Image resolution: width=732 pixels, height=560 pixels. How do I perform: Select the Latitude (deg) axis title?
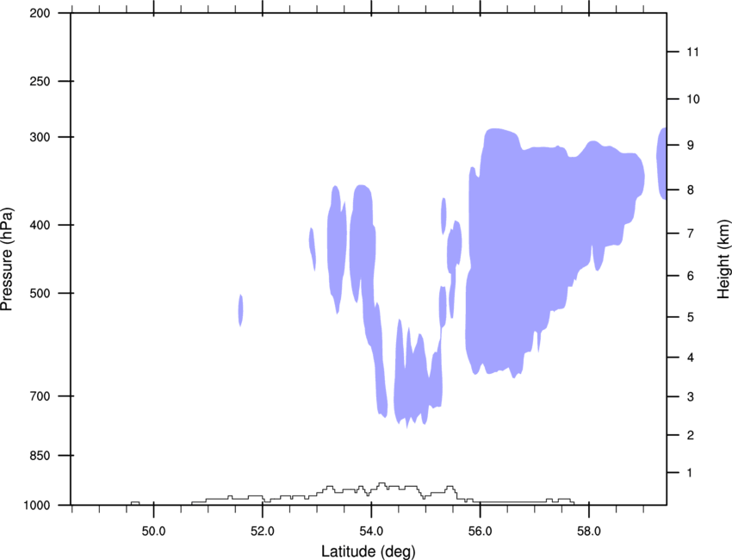(368, 551)
